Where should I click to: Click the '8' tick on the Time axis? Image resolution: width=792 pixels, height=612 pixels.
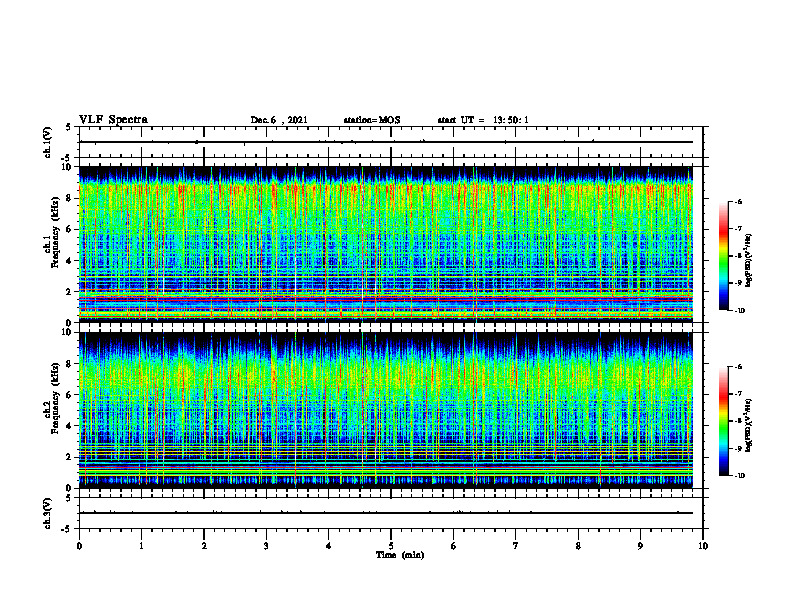point(578,546)
